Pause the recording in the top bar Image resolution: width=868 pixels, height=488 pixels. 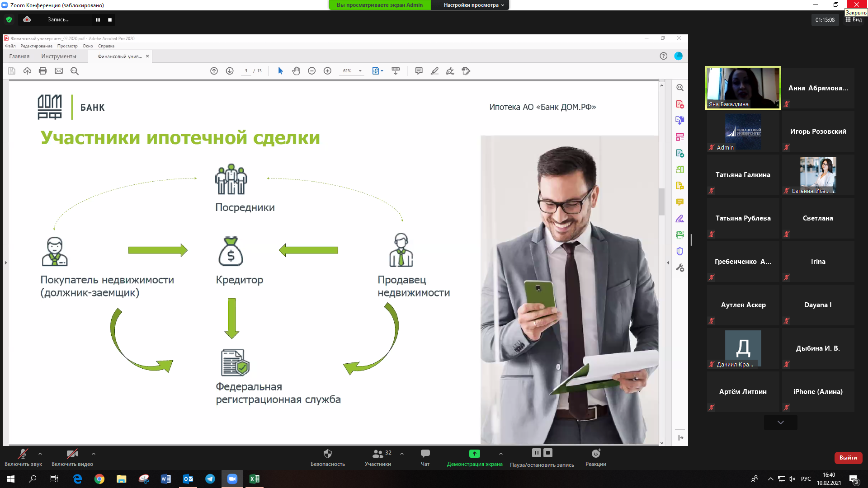(x=98, y=19)
